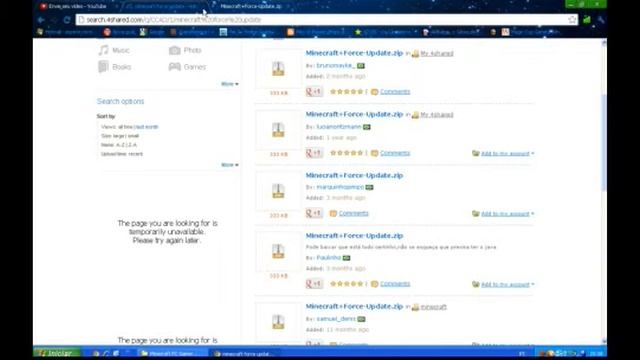Viewport: 640px width, 360px height.
Task: Sort results by views last month
Action: [147, 127]
